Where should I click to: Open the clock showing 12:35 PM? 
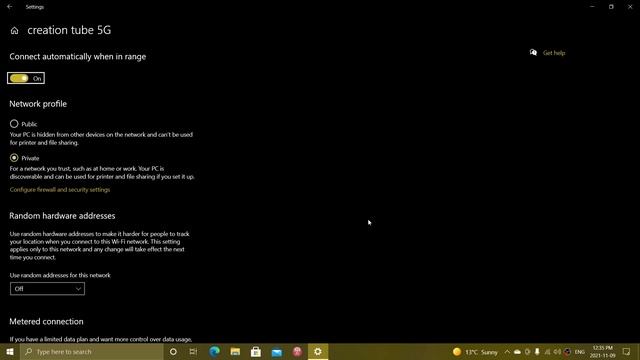(602, 351)
